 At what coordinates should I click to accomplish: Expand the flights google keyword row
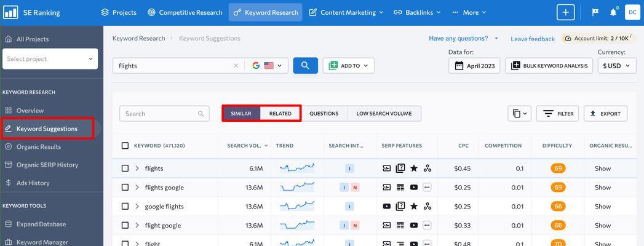coord(137,188)
